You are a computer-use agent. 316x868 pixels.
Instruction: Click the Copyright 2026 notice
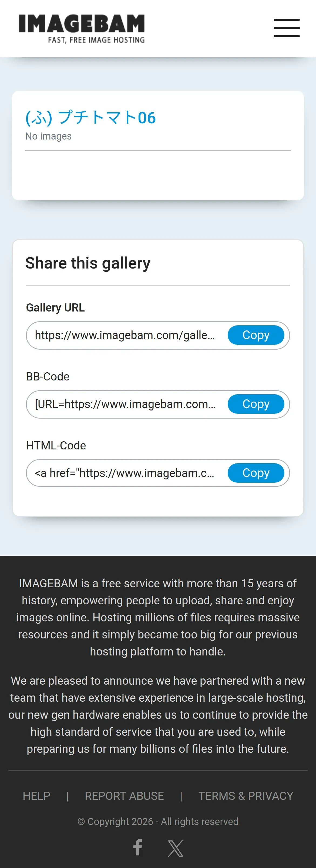pyautogui.click(x=158, y=821)
